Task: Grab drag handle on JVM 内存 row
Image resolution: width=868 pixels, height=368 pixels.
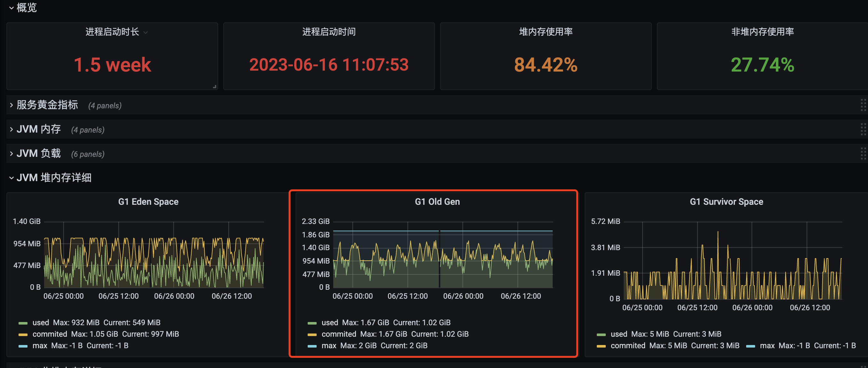Action: point(863,129)
